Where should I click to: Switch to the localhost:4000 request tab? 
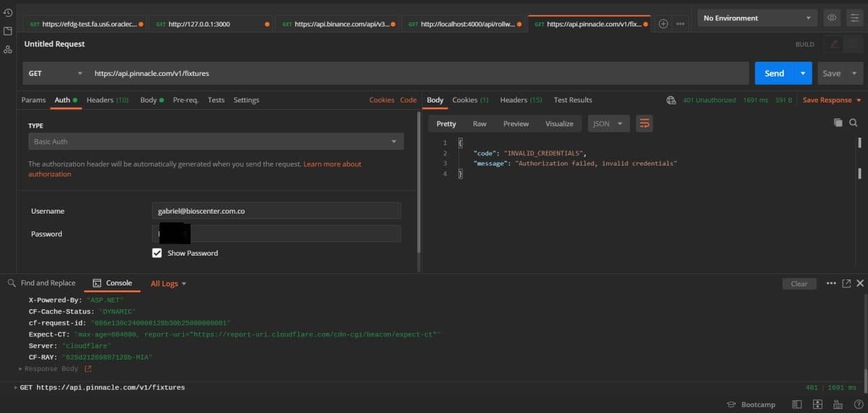462,24
